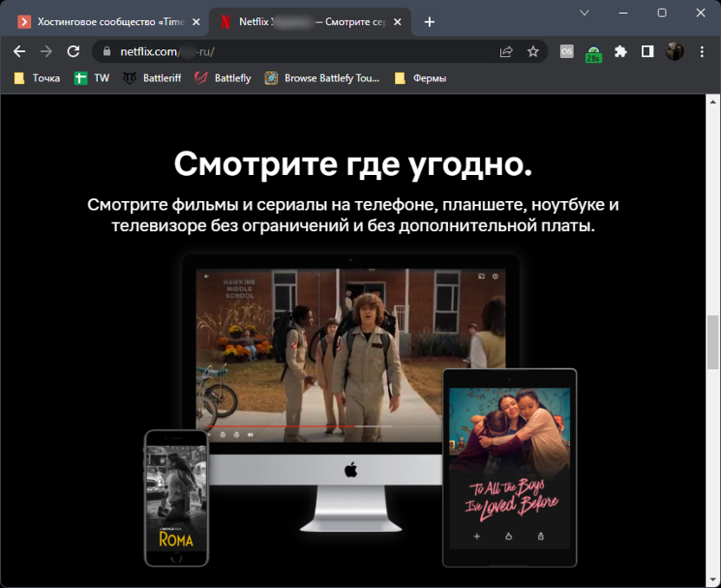The height and width of the screenshot is (588, 721).
Task: Click the padlock site info icon
Action: click(107, 52)
